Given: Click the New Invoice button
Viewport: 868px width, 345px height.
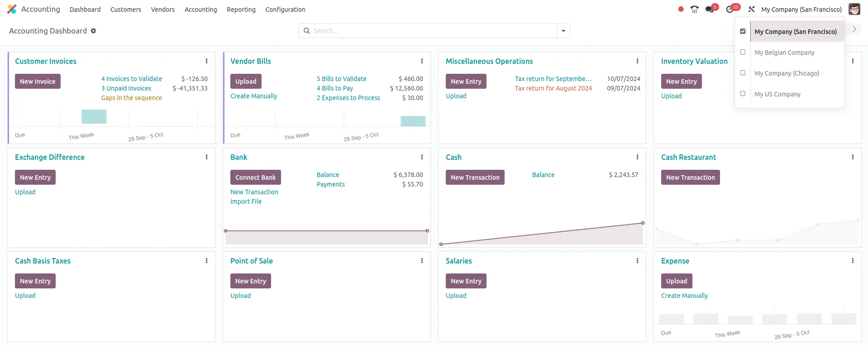Looking at the screenshot, I should click(x=38, y=81).
